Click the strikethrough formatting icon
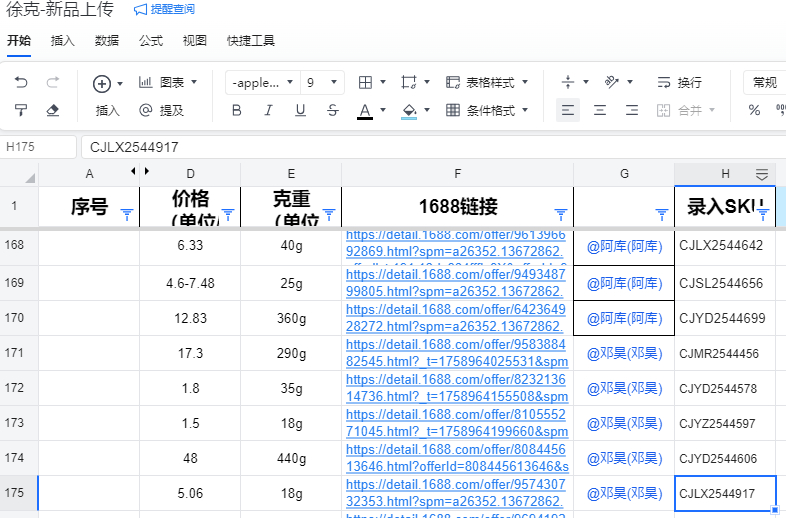 pyautogui.click(x=331, y=110)
